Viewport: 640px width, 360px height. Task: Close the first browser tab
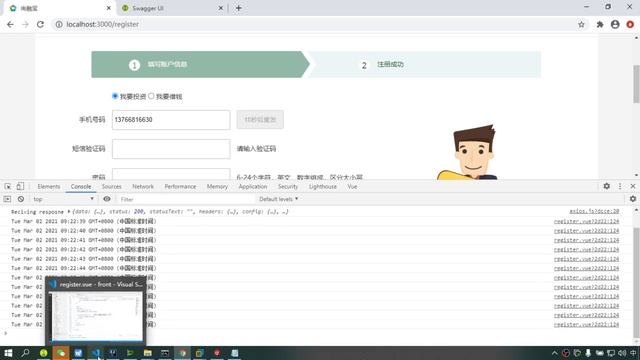(109, 8)
